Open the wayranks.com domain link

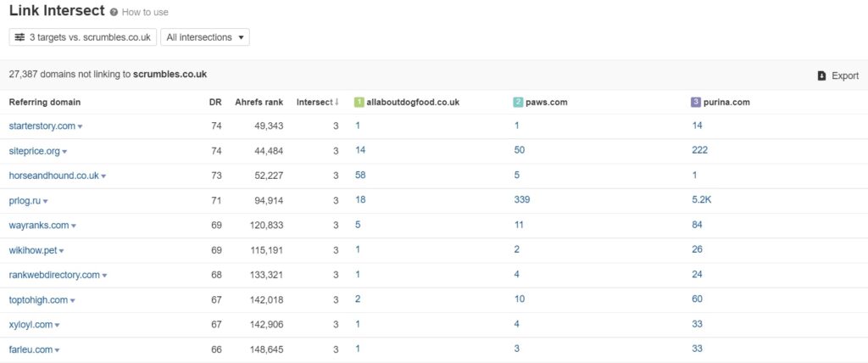point(39,225)
